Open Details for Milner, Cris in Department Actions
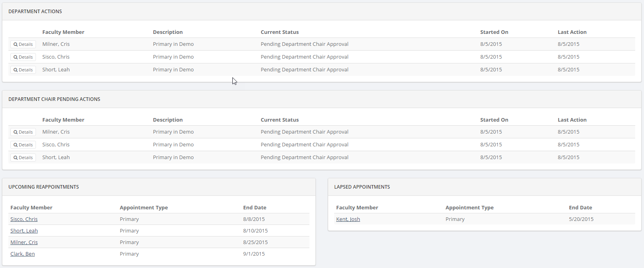Screen dimensions: 644x268 pos(23,44)
